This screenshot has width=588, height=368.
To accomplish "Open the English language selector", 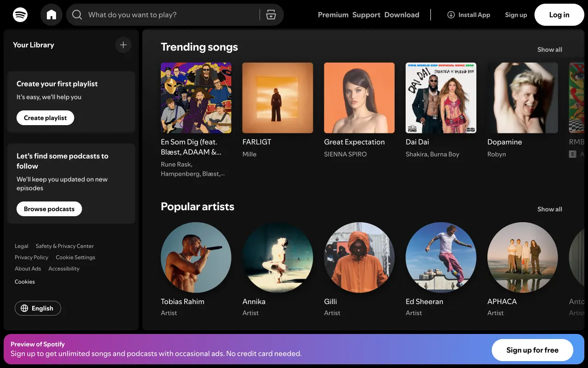I will pyautogui.click(x=38, y=308).
